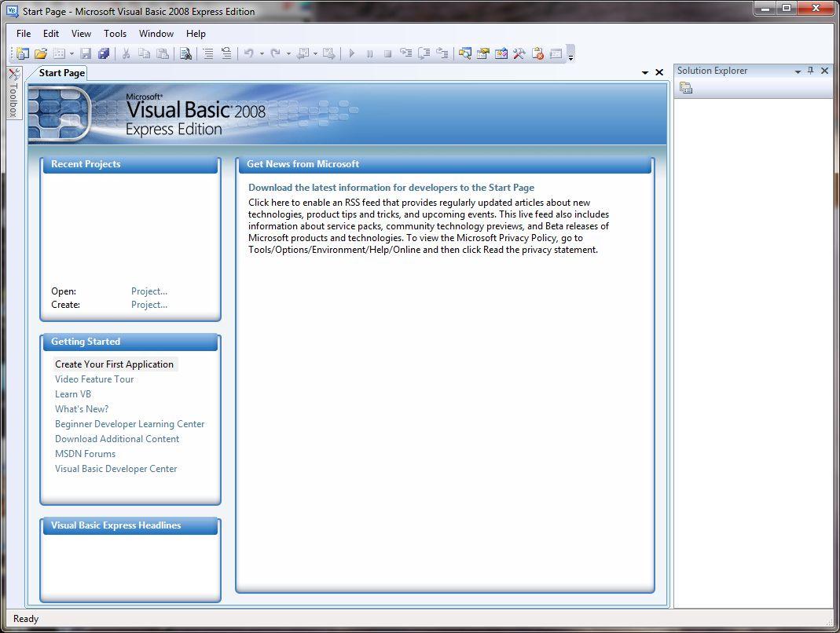
Task: Open Visual Basic Developer Center link
Action: click(x=116, y=469)
